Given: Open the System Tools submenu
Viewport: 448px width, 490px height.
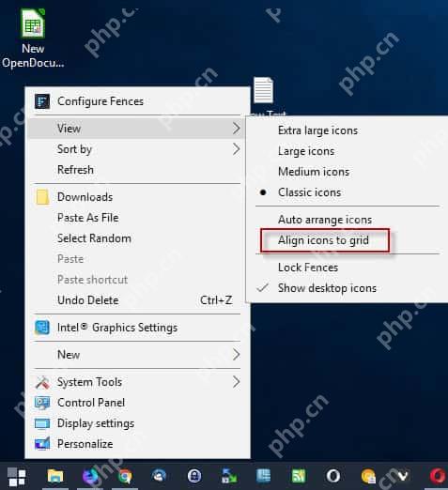Looking at the screenshot, I should [136, 382].
